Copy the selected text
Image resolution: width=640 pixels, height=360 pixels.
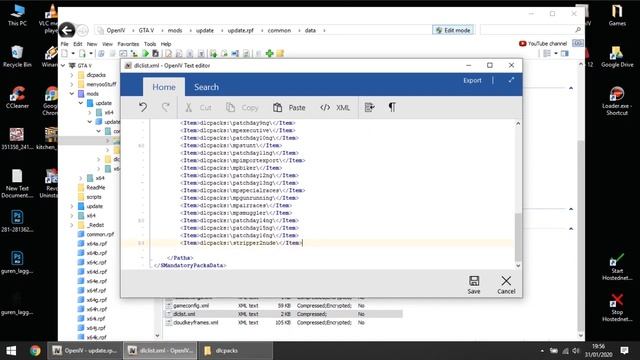tap(242, 108)
